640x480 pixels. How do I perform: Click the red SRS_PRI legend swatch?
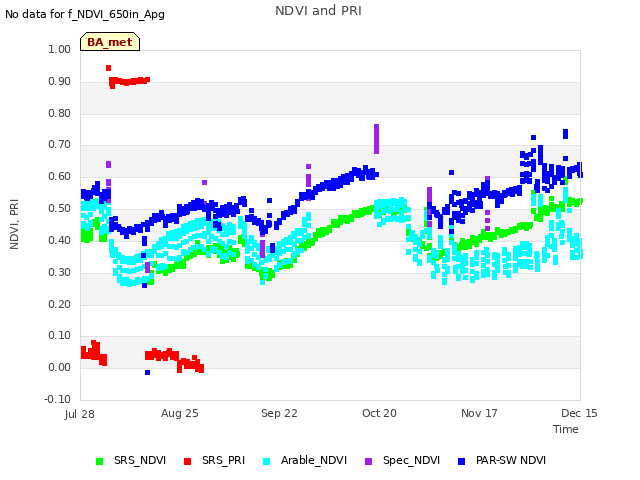187,461
